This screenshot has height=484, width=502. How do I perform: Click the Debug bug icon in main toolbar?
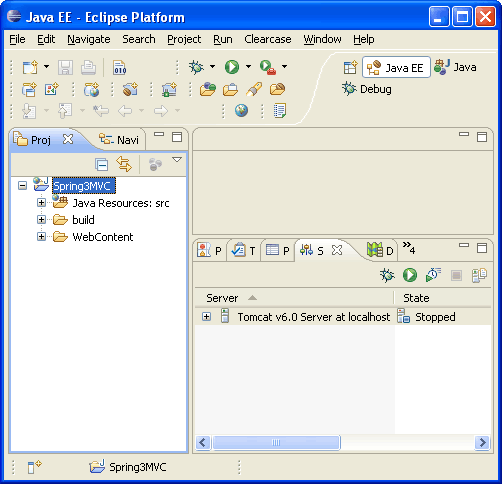pos(196,67)
